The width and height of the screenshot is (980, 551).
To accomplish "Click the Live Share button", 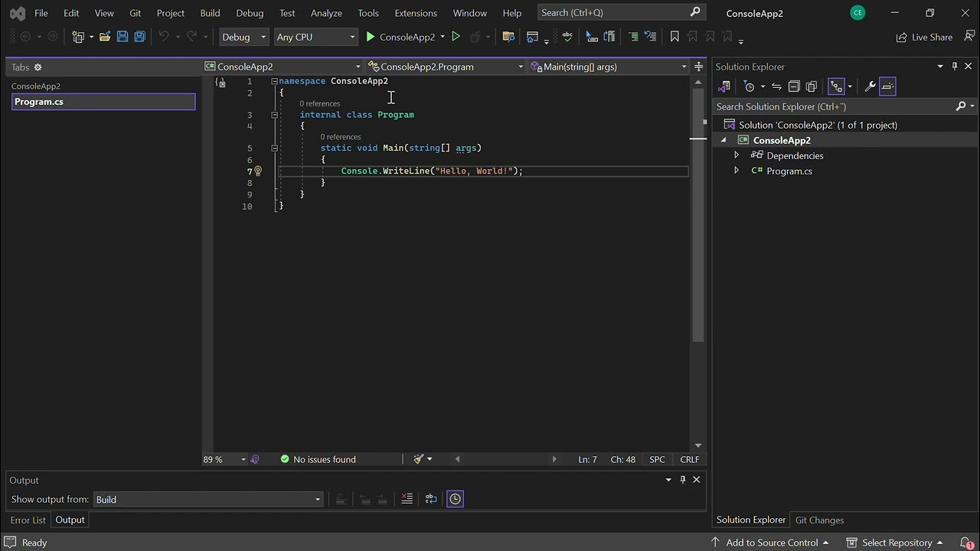I will click(x=924, y=37).
